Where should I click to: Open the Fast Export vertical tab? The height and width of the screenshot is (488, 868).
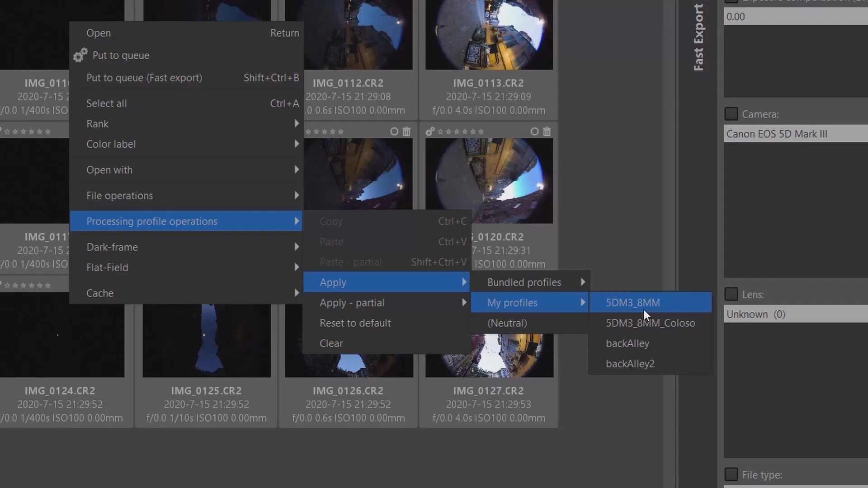coord(698,38)
